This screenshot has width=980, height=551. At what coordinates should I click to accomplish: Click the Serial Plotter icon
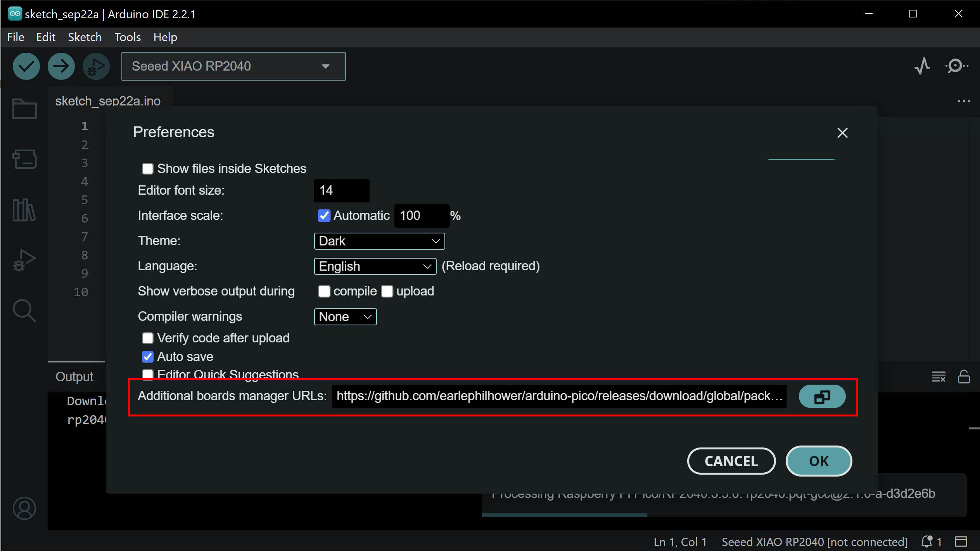[x=922, y=66]
